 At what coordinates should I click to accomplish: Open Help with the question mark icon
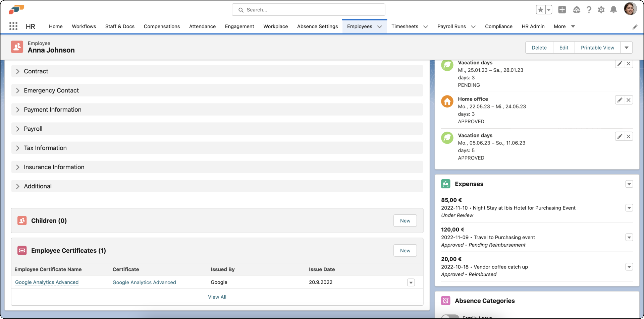(x=589, y=10)
